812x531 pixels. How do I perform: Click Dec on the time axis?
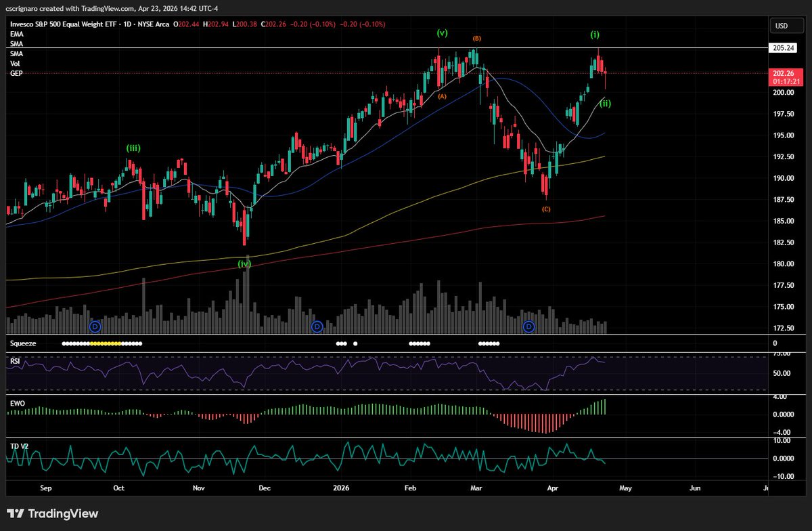265,487
